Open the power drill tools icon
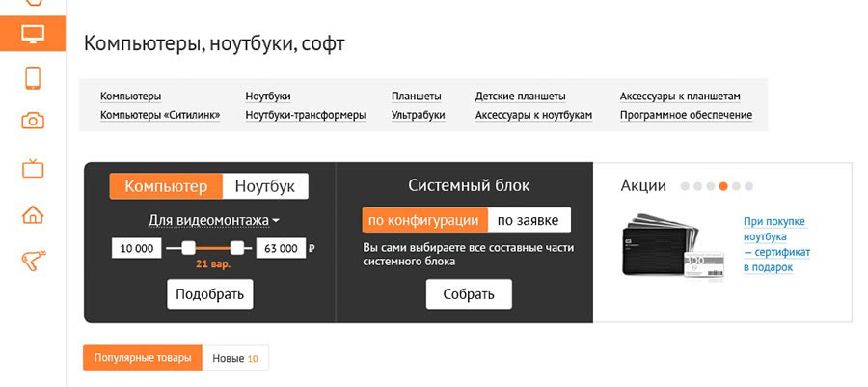This screenshot has height=387, width=868. [33, 260]
